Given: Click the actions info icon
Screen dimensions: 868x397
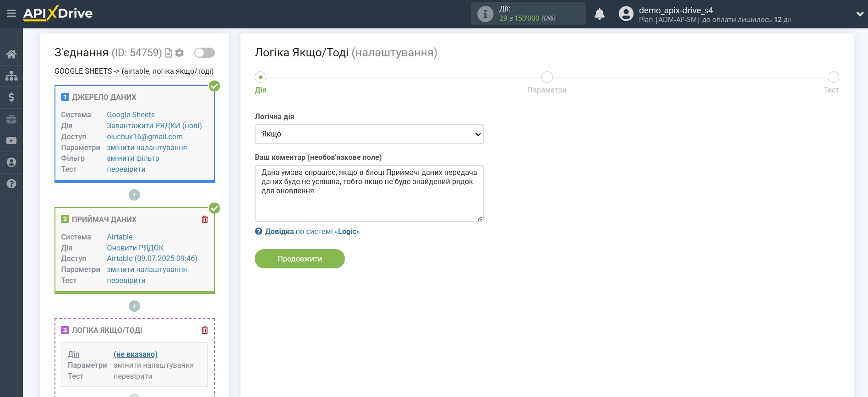Looking at the screenshot, I should 485,14.
